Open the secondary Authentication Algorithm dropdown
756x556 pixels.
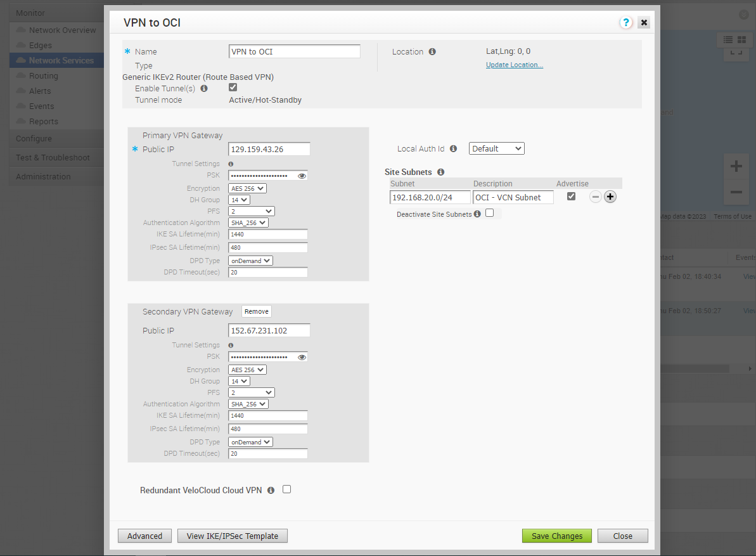point(248,404)
